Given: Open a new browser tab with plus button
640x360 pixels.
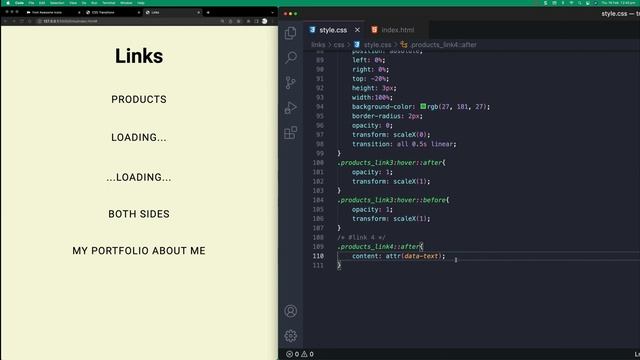Looking at the screenshot, I should pyautogui.click(x=208, y=12).
